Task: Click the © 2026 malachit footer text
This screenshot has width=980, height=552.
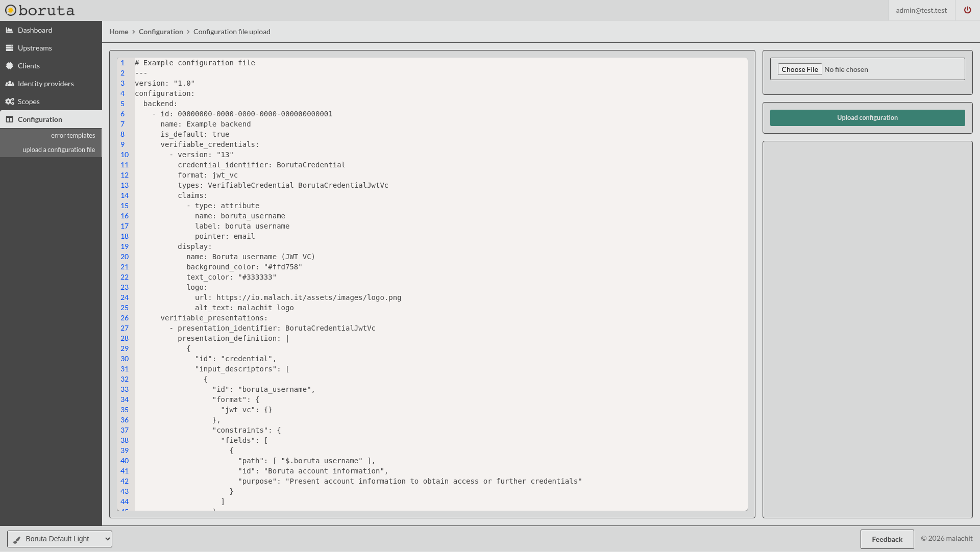Action: [x=947, y=538]
